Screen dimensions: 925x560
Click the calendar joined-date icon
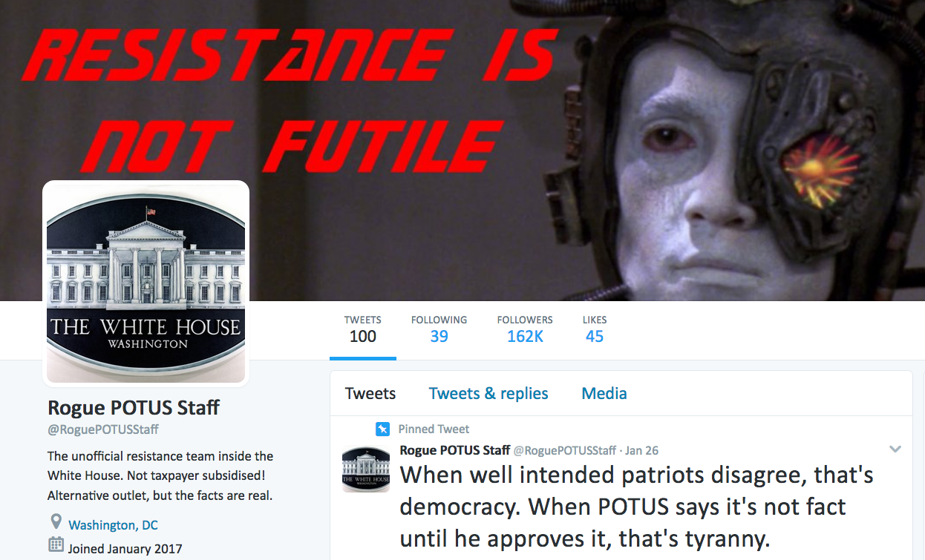pos(56,547)
